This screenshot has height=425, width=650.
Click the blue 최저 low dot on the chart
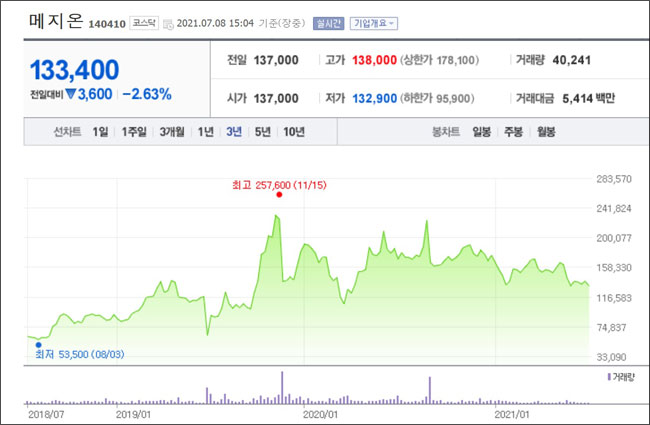click(x=38, y=344)
